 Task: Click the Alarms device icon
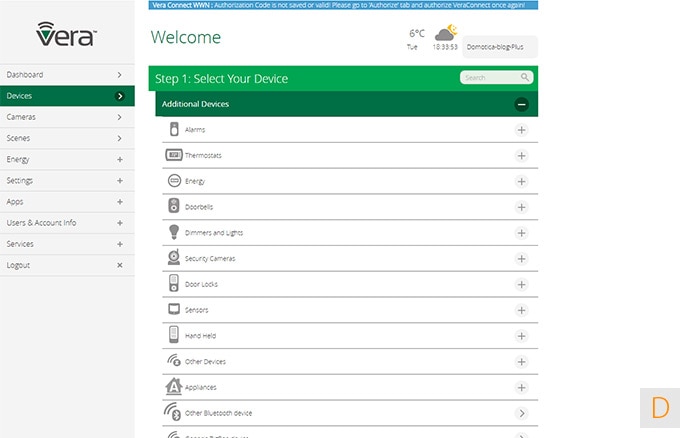[x=174, y=129]
